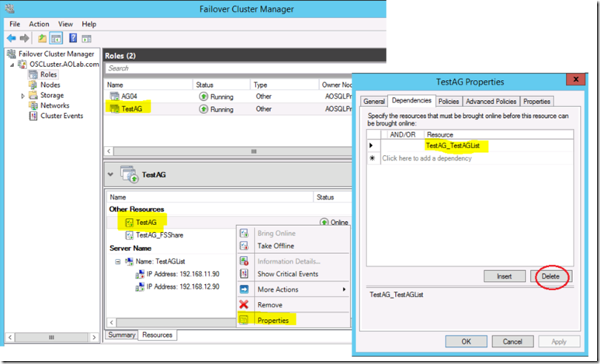Switch to the Policies tab

(x=449, y=102)
